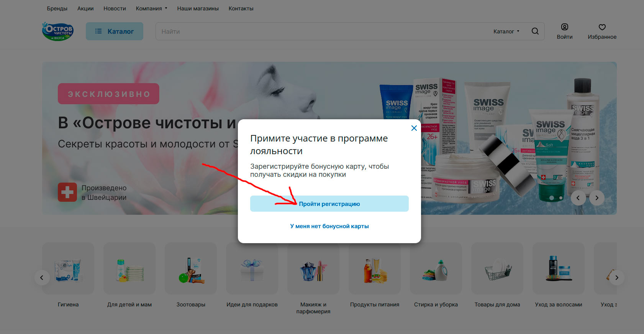Show next banner slide
This screenshot has width=644, height=334.
click(x=597, y=198)
